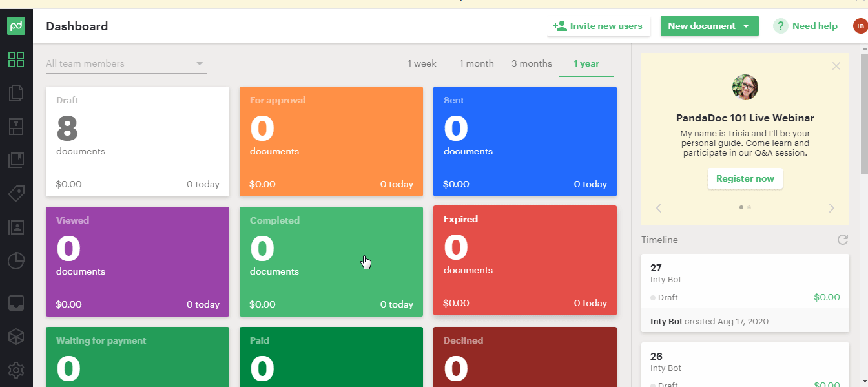
Task: Open the PandaDoc logo home icon
Action: pos(16,26)
